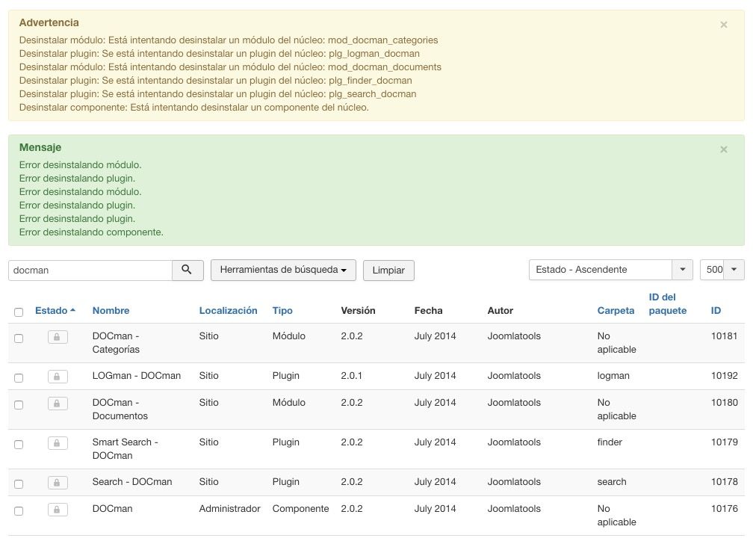Click the ID value 10178
This screenshot has width=756, height=547.
[x=724, y=482]
